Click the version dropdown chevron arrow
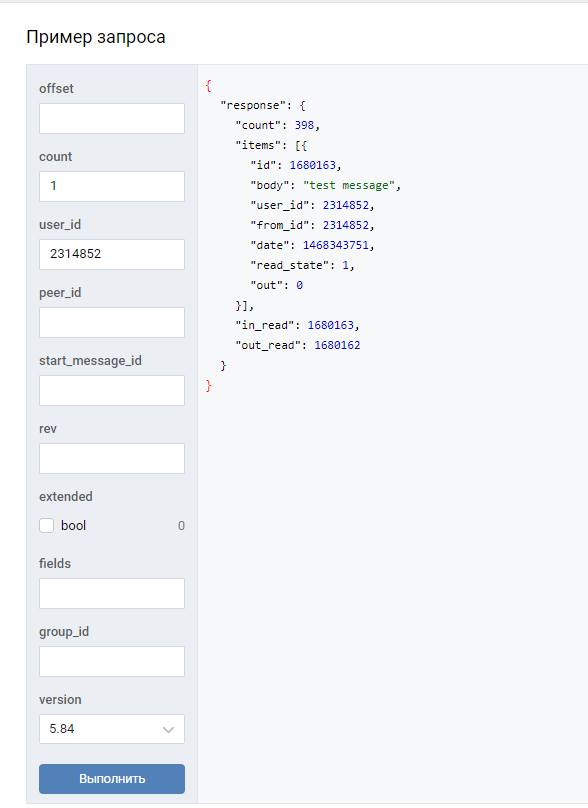Viewport: 588px width, 808px height. click(168, 730)
